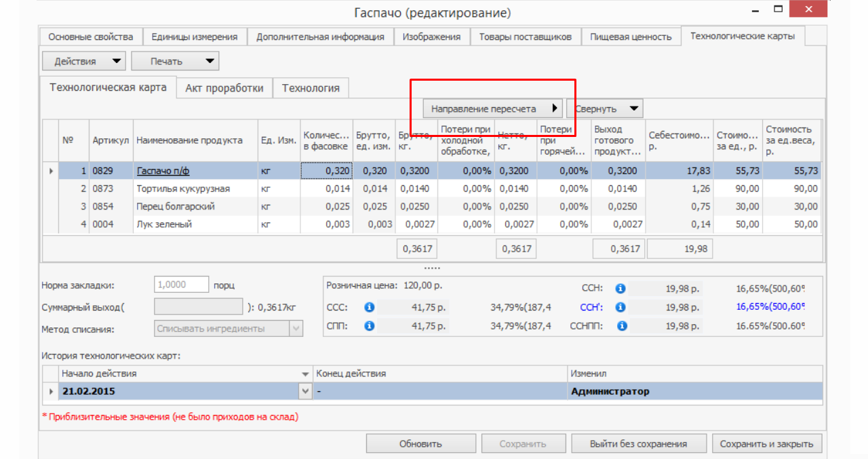Click the 0,320 quantity cell of Гаспачо п/ф
Viewport: 868px width, 459px height.
click(326, 171)
